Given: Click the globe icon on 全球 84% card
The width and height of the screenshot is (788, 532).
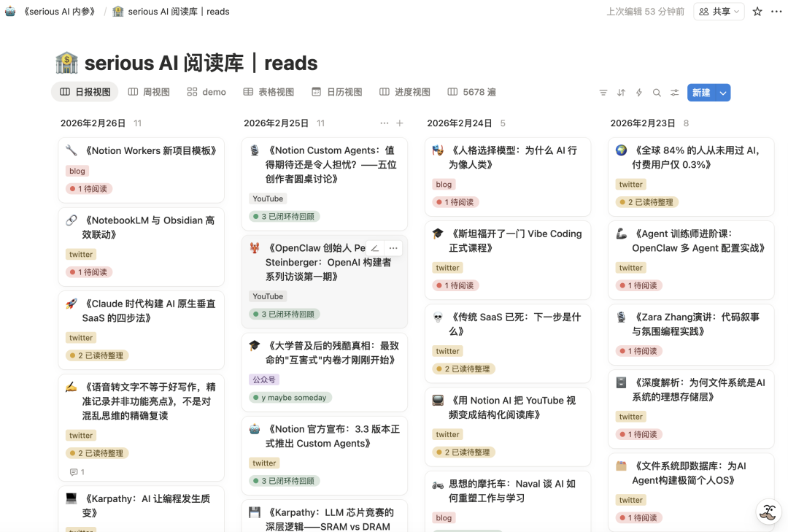Looking at the screenshot, I should pos(622,150).
